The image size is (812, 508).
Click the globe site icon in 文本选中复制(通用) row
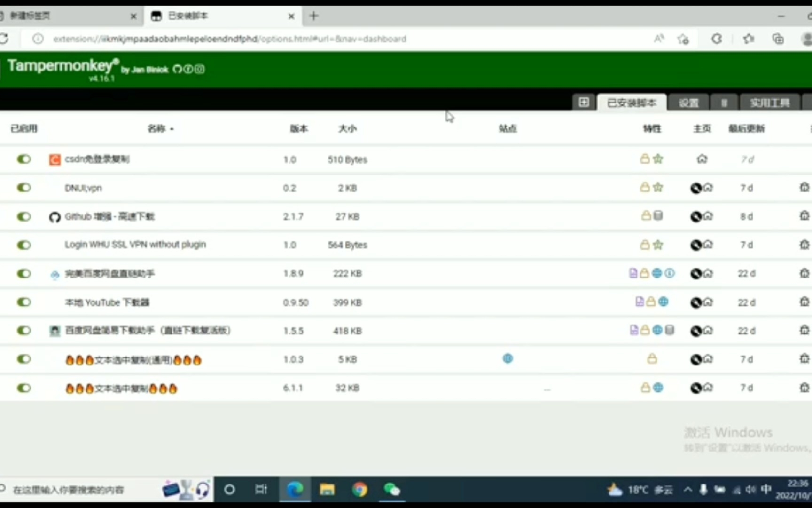tap(507, 358)
